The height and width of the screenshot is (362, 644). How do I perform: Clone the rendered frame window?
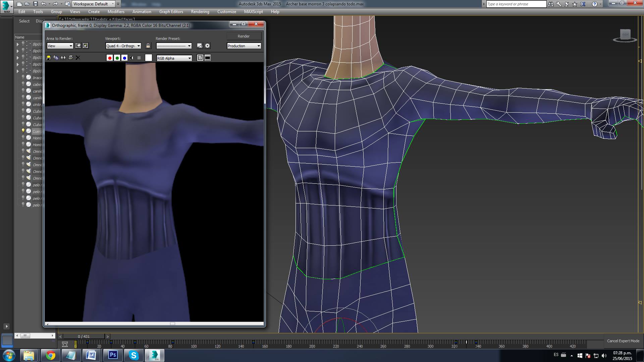coord(63,58)
